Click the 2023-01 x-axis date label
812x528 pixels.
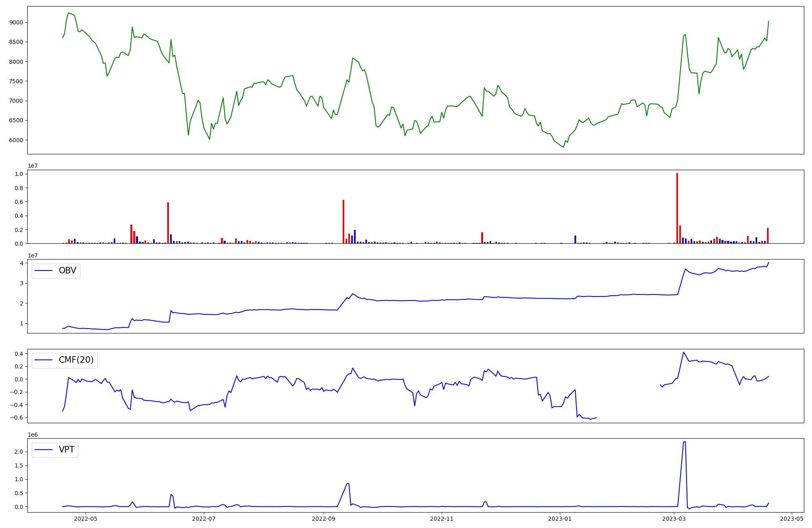(x=560, y=519)
